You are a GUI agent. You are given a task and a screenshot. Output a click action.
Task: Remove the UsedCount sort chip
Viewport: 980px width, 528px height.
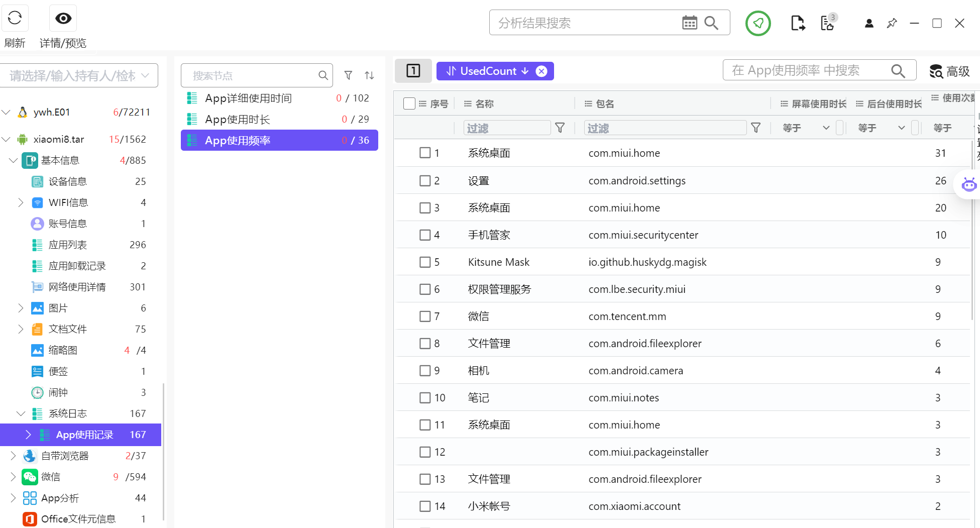click(x=541, y=71)
